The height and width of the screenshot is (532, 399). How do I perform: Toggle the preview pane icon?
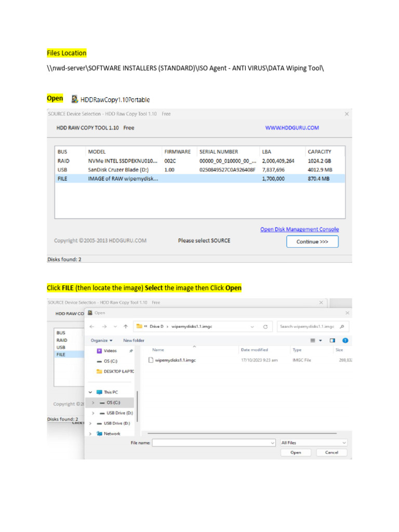[332, 340]
